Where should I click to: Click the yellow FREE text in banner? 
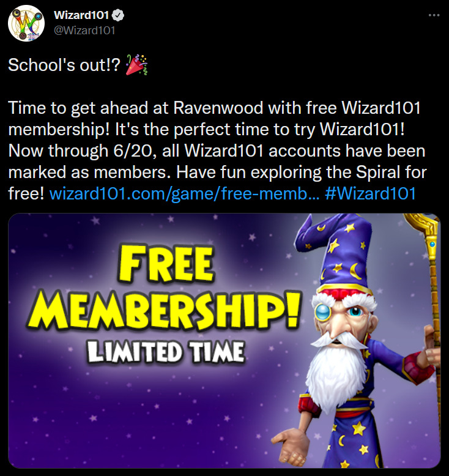(166, 265)
